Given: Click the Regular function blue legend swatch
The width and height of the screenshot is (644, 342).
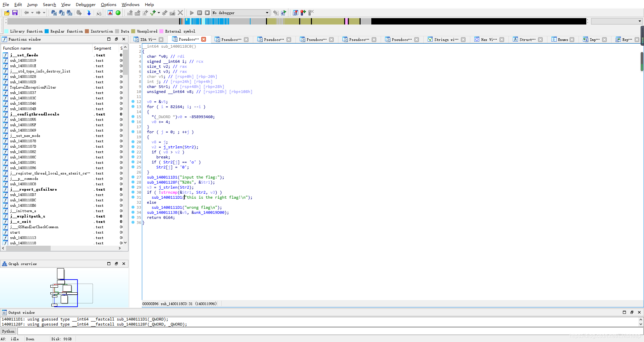Looking at the screenshot, I should pyautogui.click(x=47, y=31).
